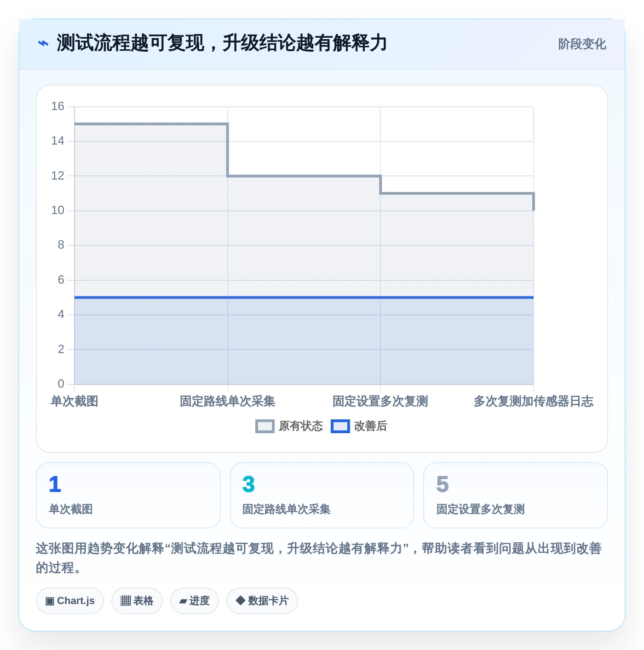Select the 进度 tag chip
Viewport: 644px width, 650px height.
coord(195,601)
